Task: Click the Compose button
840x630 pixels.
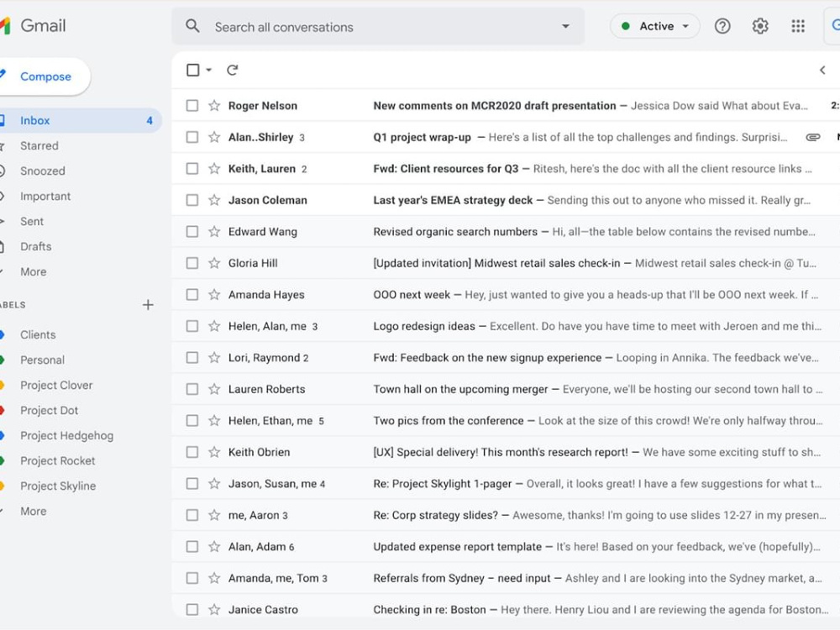Action: pos(45,76)
